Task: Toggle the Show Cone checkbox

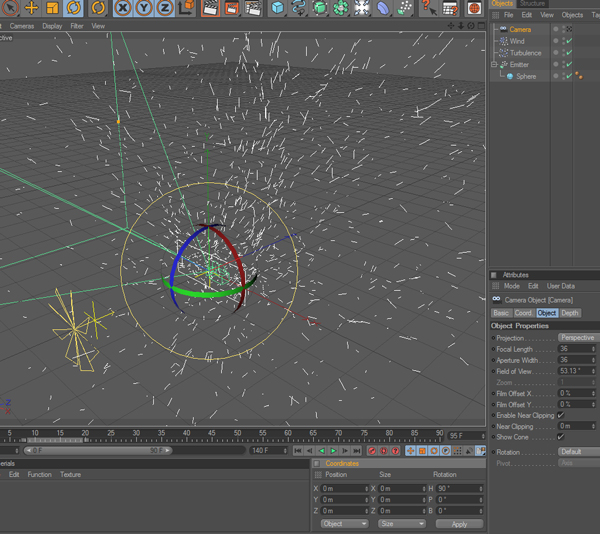Action: (x=561, y=437)
